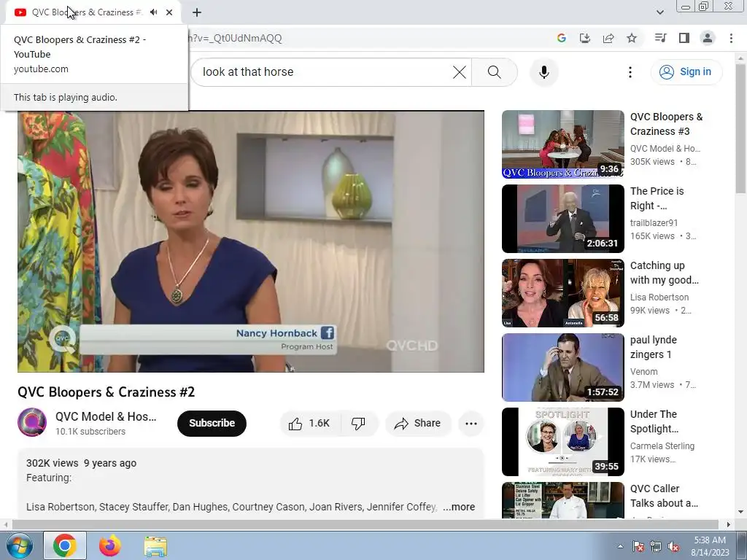Click the Action Center flag tray icon
The width and height of the screenshot is (747, 560).
tap(638, 546)
